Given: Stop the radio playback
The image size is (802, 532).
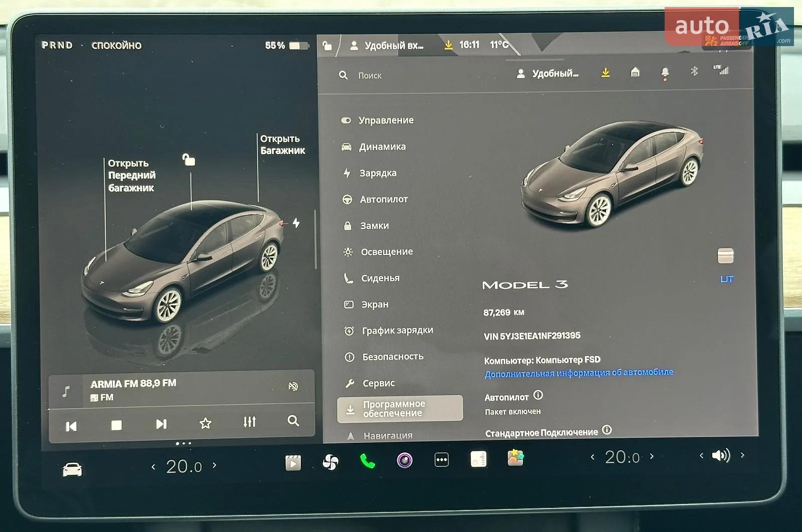Looking at the screenshot, I should pos(116,425).
